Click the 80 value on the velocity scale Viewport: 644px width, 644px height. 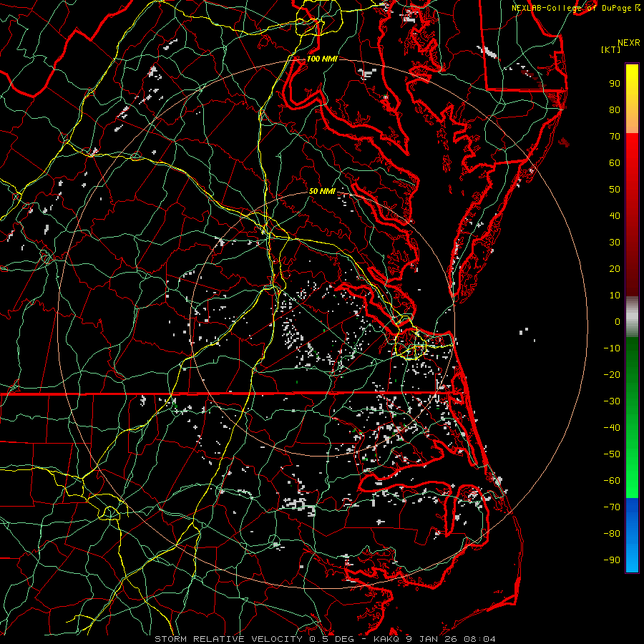615,109
